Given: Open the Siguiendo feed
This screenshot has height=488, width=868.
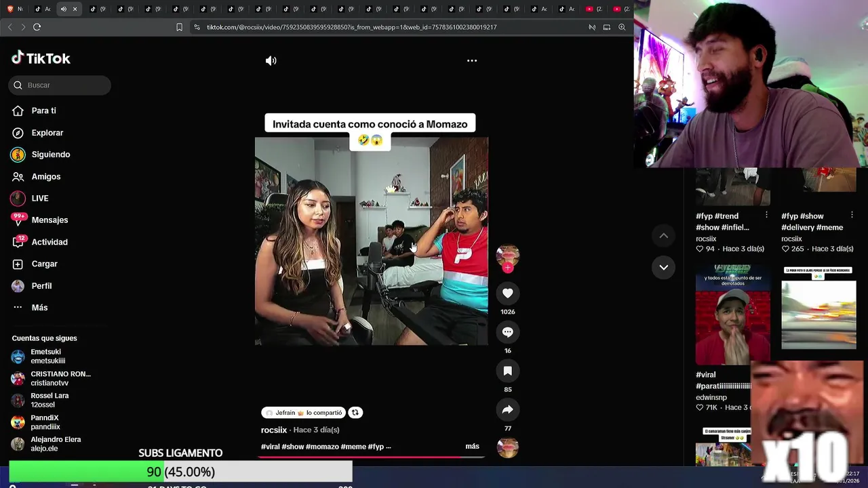Looking at the screenshot, I should 50,155.
